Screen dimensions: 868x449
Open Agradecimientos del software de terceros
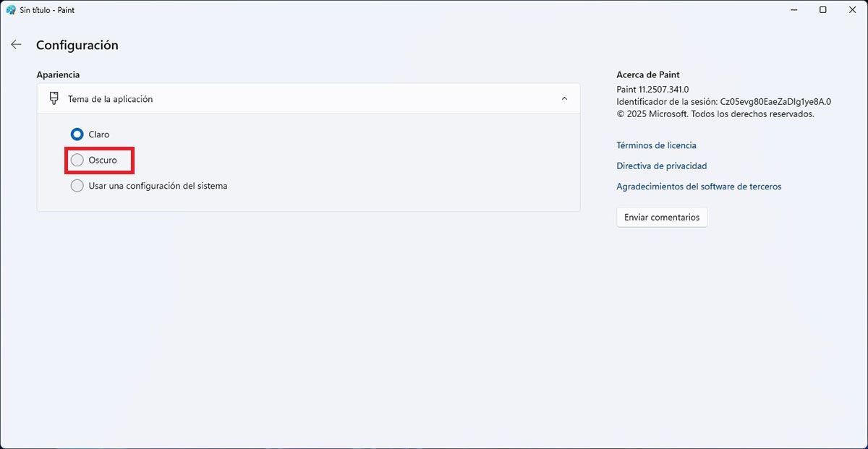tap(699, 187)
